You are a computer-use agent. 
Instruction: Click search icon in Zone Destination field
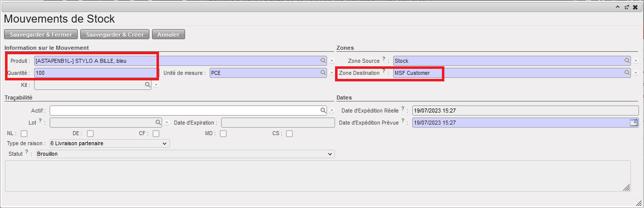627,73
